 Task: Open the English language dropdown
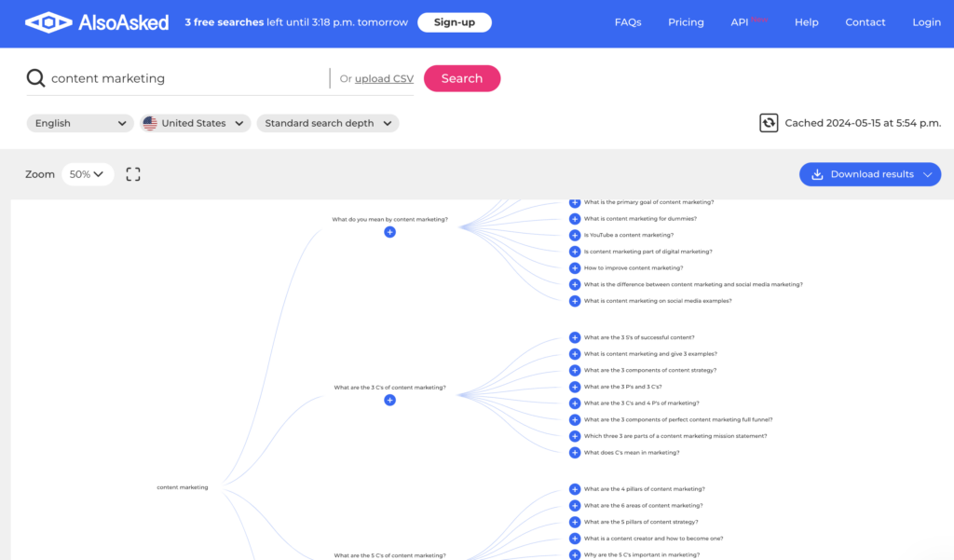79,122
